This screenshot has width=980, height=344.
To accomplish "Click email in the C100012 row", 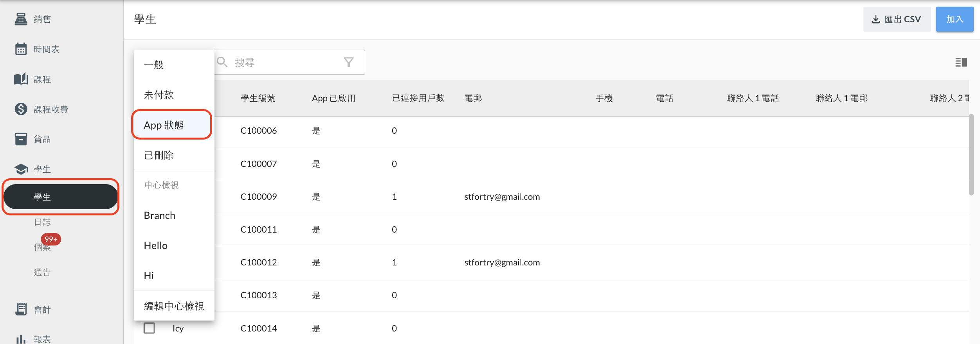I will pyautogui.click(x=502, y=262).
